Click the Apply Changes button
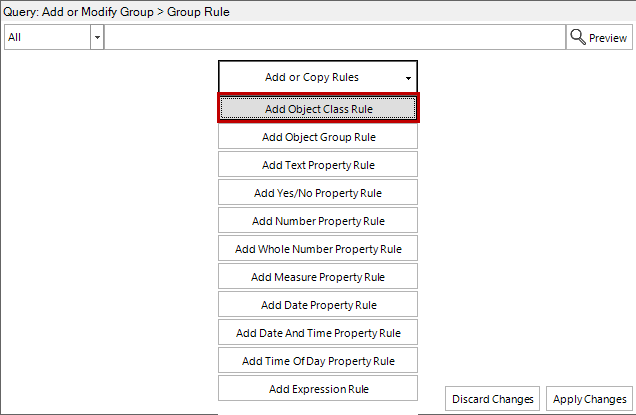 pos(589,399)
